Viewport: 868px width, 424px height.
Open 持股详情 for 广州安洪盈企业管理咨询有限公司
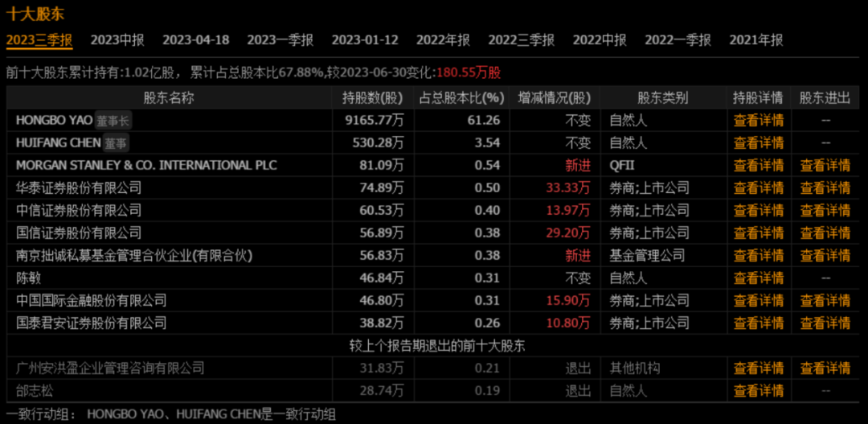tap(759, 368)
